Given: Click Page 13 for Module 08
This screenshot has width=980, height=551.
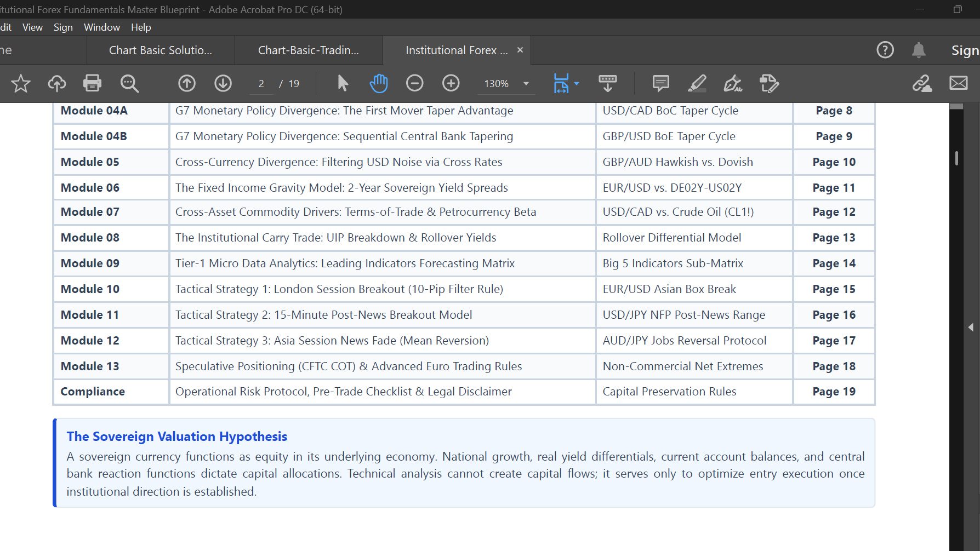Looking at the screenshot, I should coord(834,238).
